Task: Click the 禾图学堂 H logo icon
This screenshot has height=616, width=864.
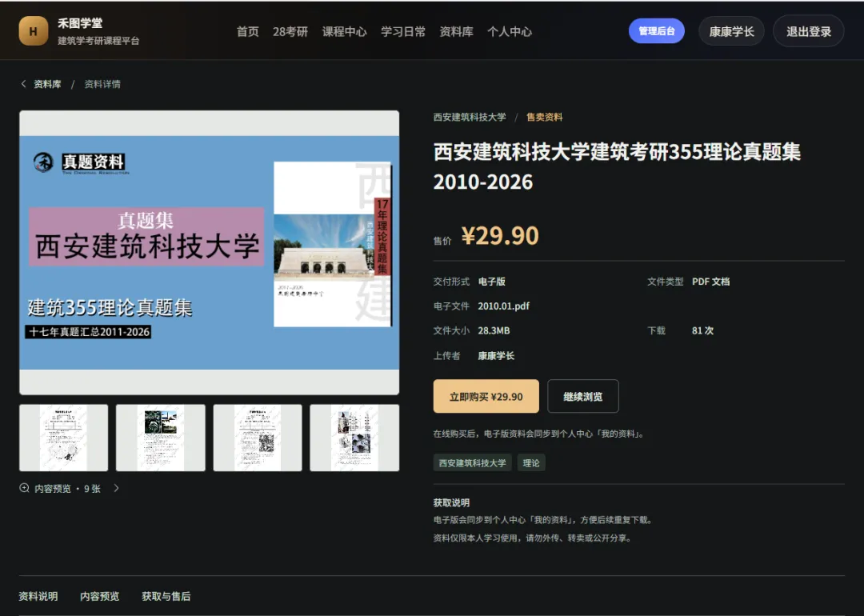Action: (33, 31)
